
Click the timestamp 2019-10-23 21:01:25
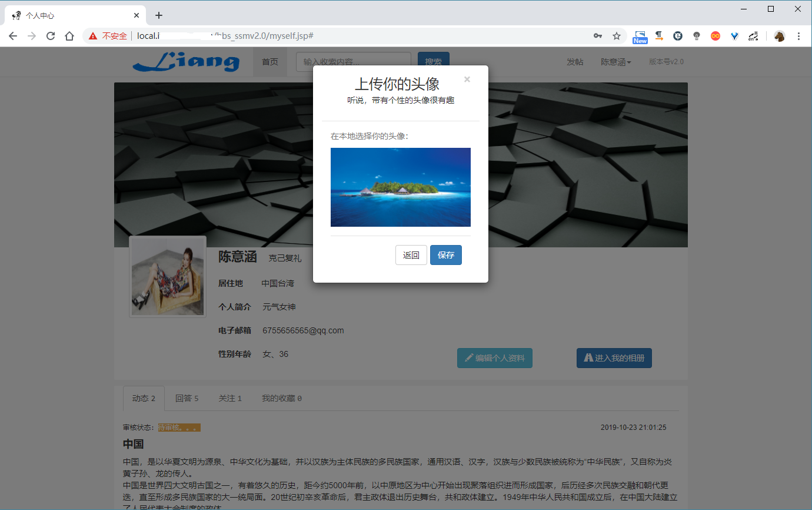(x=634, y=428)
